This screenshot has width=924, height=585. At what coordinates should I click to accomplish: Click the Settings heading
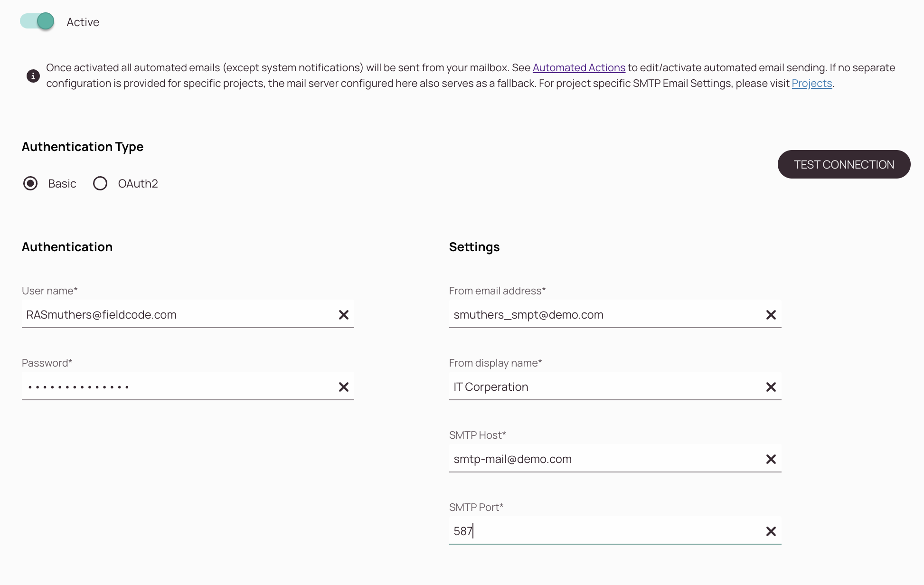(x=474, y=247)
